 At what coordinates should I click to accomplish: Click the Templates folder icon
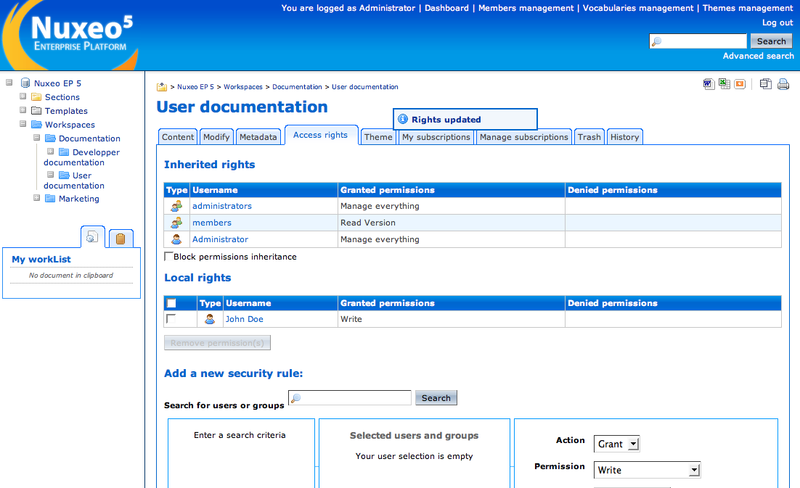[36, 111]
